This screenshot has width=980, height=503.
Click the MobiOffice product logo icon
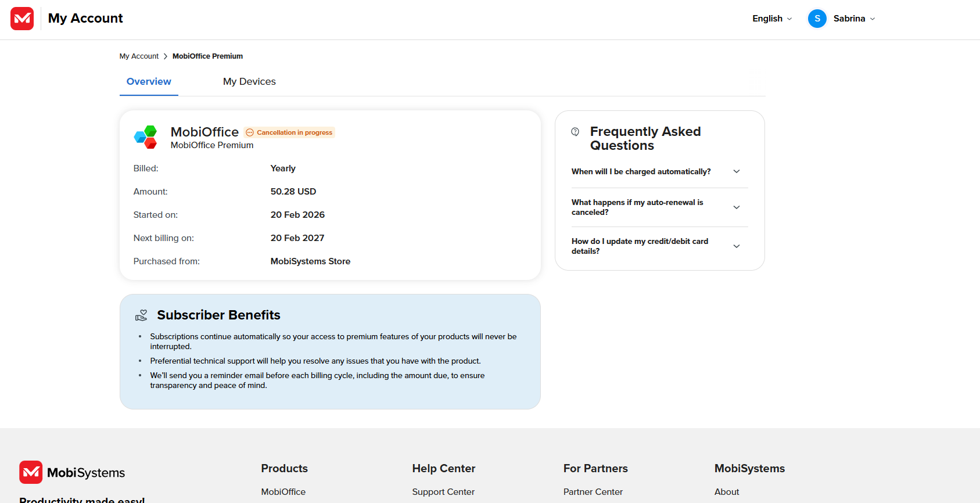(x=145, y=137)
